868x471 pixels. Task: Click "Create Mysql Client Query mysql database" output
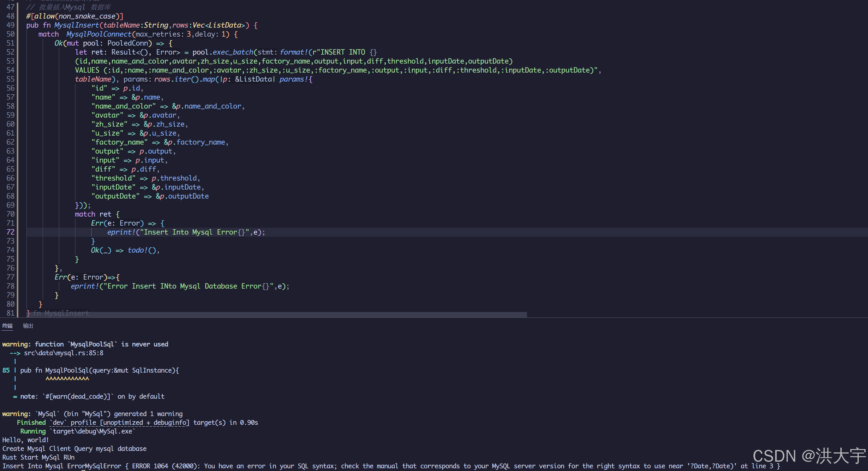(x=74, y=449)
